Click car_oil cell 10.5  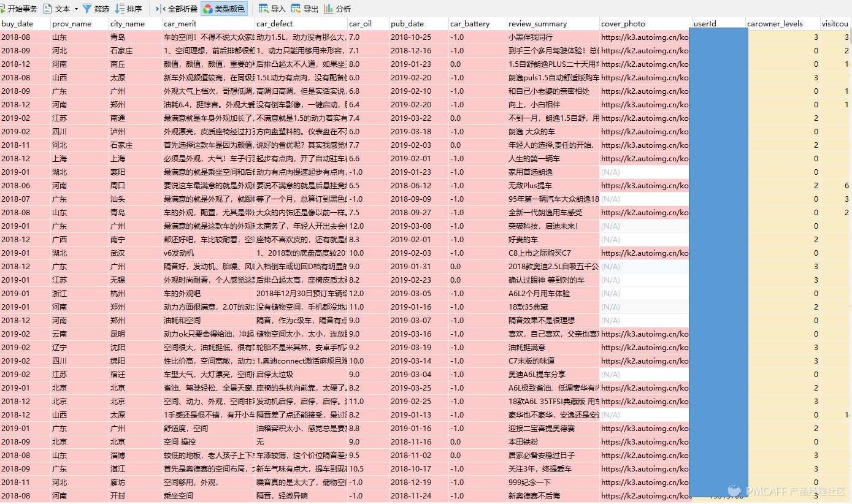coord(368,469)
